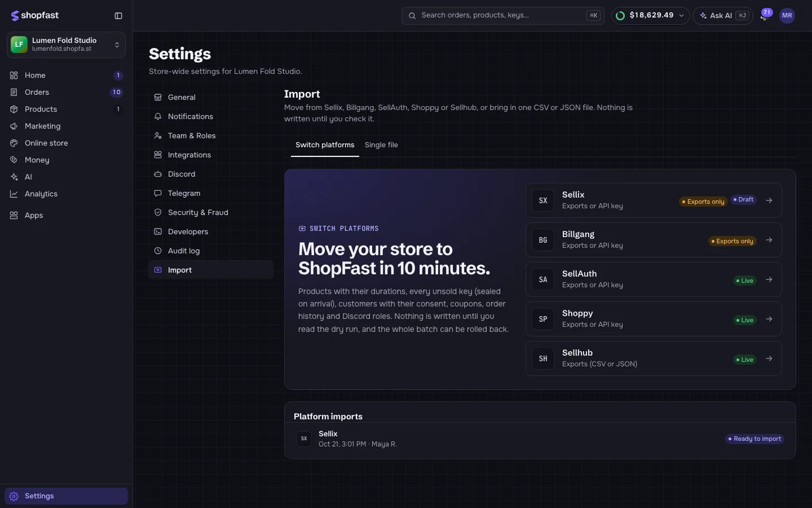
Task: Click the shopfast logo
Action: tap(35, 16)
